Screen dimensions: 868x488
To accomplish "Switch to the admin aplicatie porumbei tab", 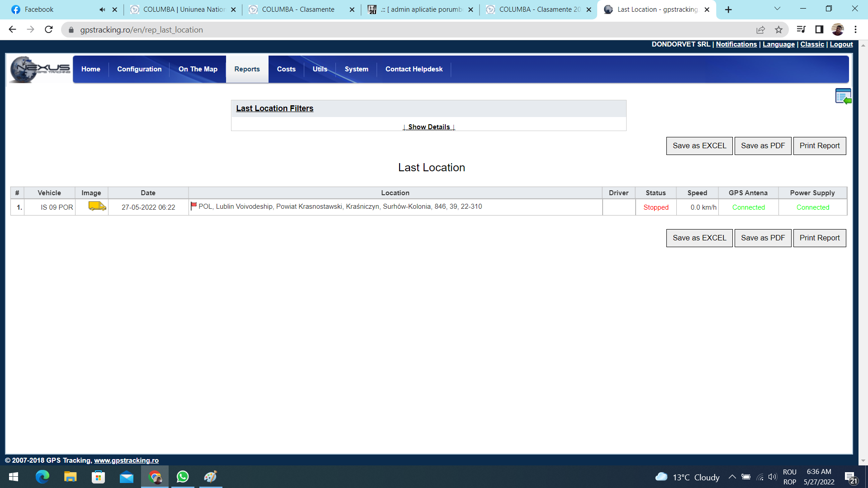I will coord(420,9).
